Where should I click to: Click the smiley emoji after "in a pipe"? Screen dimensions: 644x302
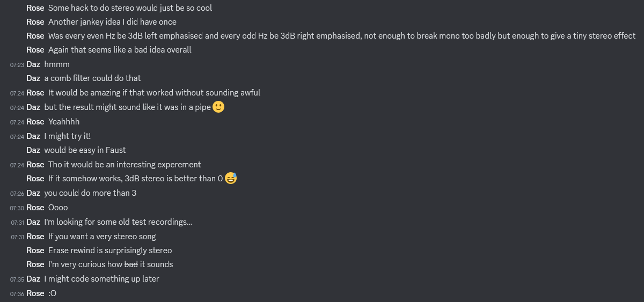tap(218, 107)
